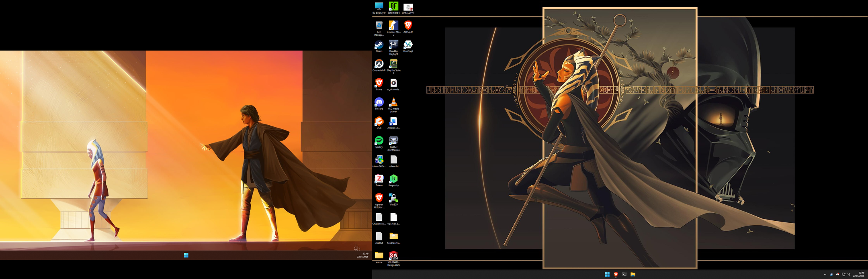Open File Explorer from the taskbar
This screenshot has width=868, height=279.
633,275
